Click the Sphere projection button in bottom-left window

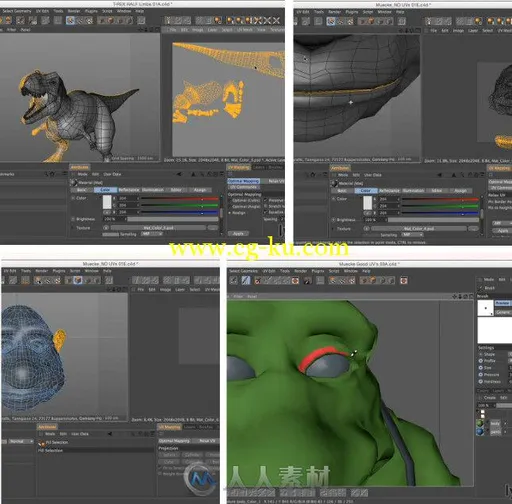170,455
